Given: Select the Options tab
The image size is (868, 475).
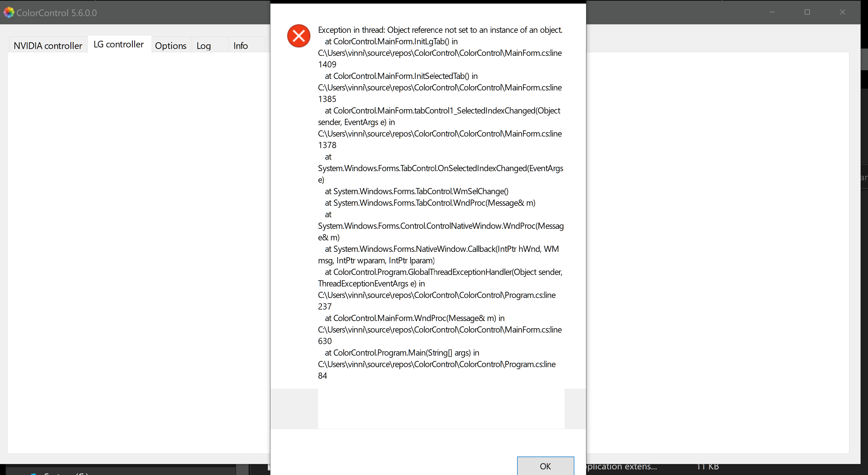Looking at the screenshot, I should pos(170,45).
